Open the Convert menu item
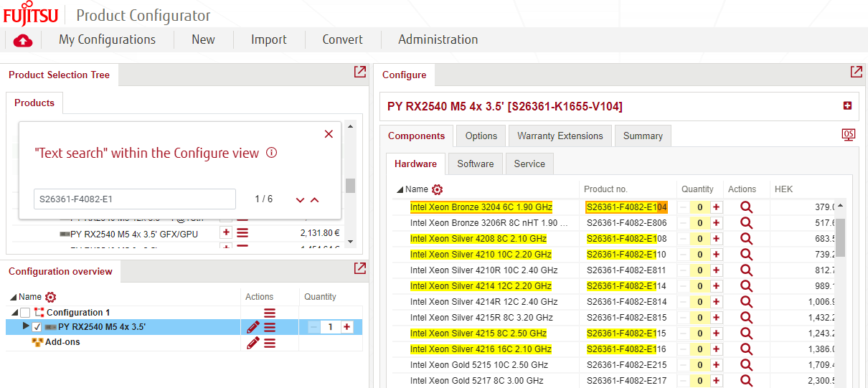This screenshot has width=868, height=388. (x=343, y=39)
